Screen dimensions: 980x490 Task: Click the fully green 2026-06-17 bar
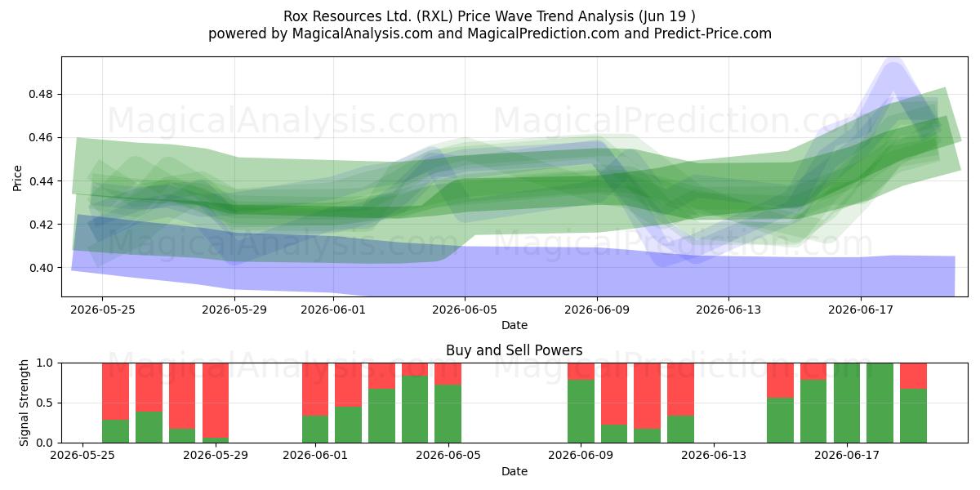847,403
